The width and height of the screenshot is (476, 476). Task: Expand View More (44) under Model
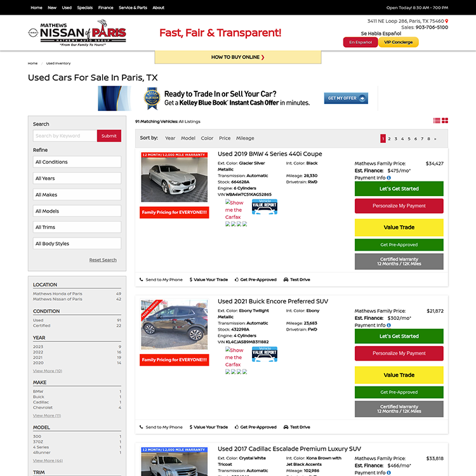click(x=48, y=461)
